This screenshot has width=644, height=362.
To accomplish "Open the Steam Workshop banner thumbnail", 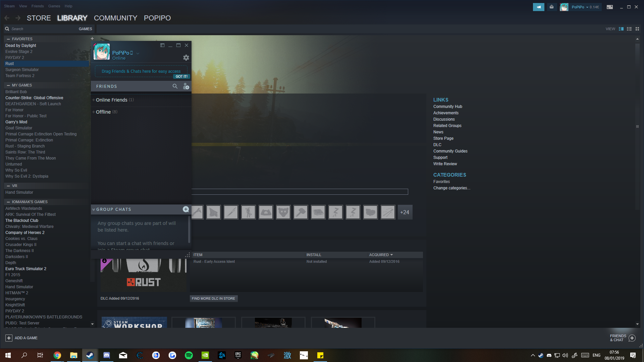I will pyautogui.click(x=134, y=322).
